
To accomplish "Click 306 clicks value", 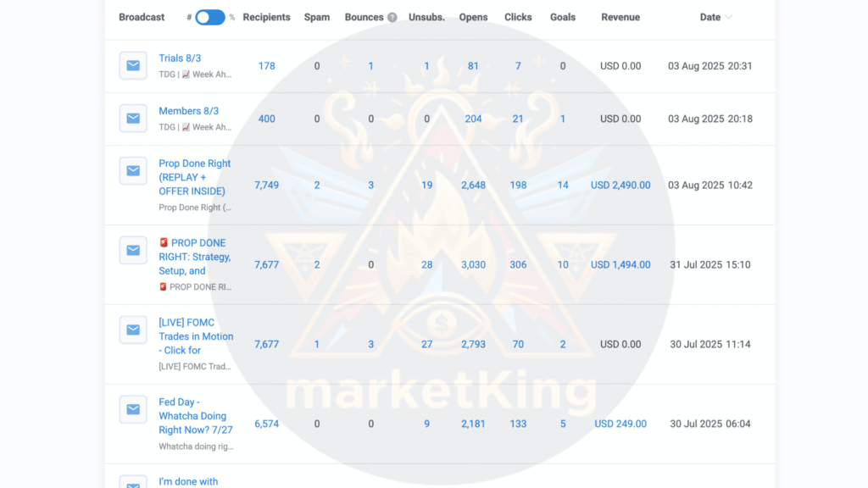I will (518, 265).
